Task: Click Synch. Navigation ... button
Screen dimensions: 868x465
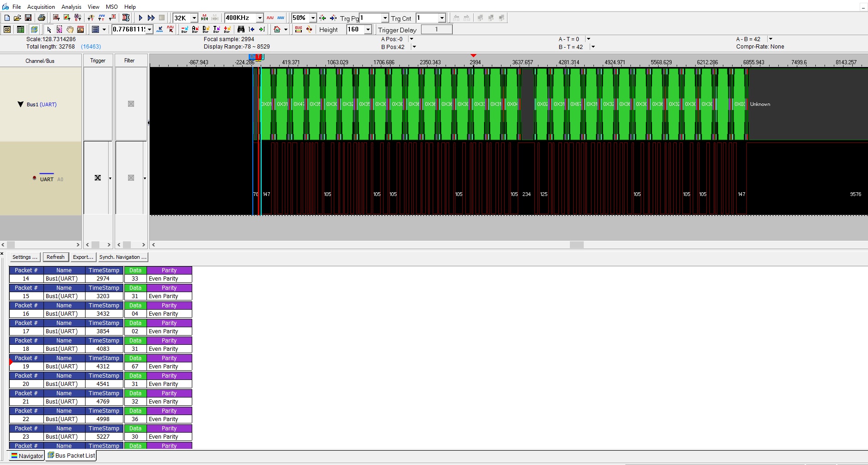Action: coord(123,257)
